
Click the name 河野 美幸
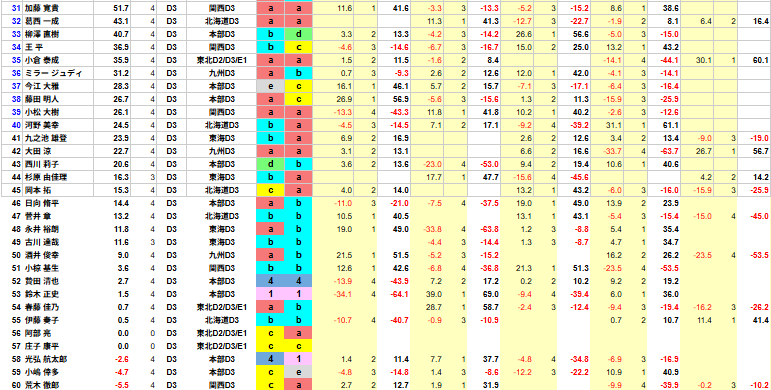click(41, 125)
